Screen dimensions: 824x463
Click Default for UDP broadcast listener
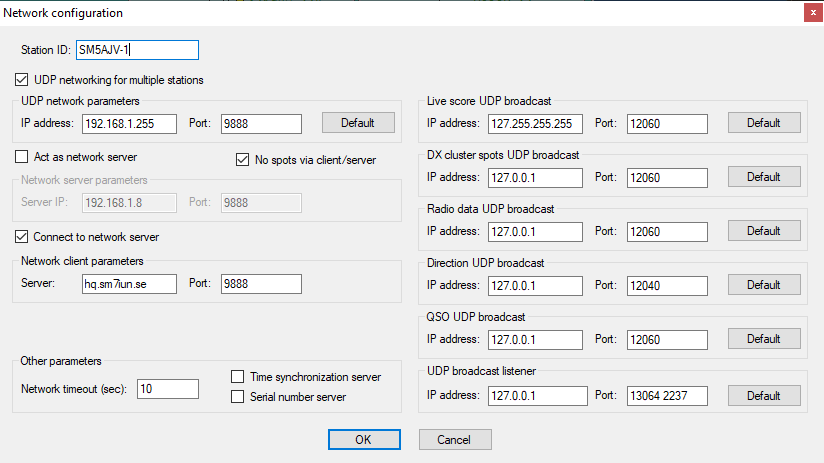(764, 396)
